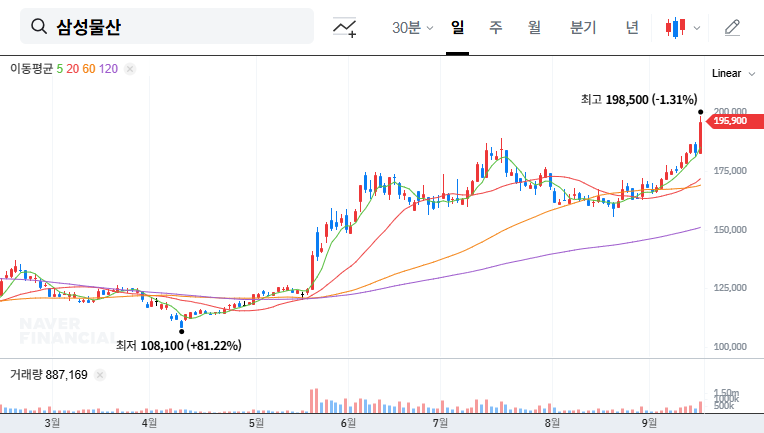
Task: Expand the 30분 minute interval dropdown
Action: [413, 28]
